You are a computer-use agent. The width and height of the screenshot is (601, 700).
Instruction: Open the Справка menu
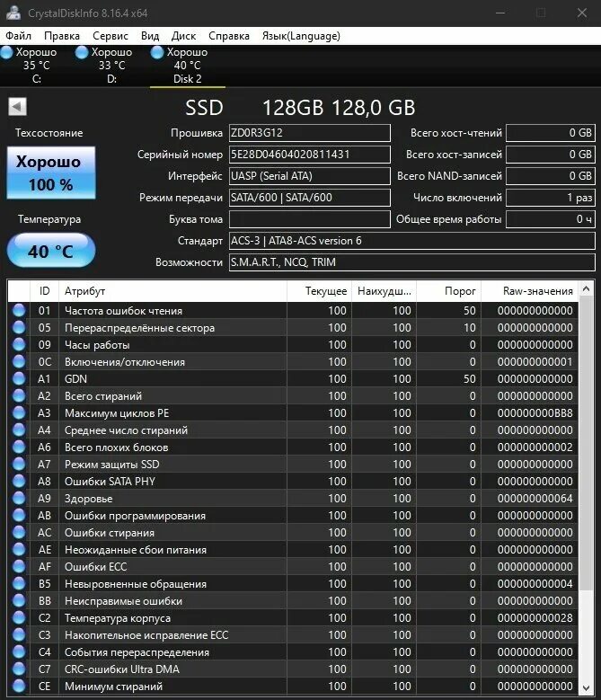[x=229, y=36]
